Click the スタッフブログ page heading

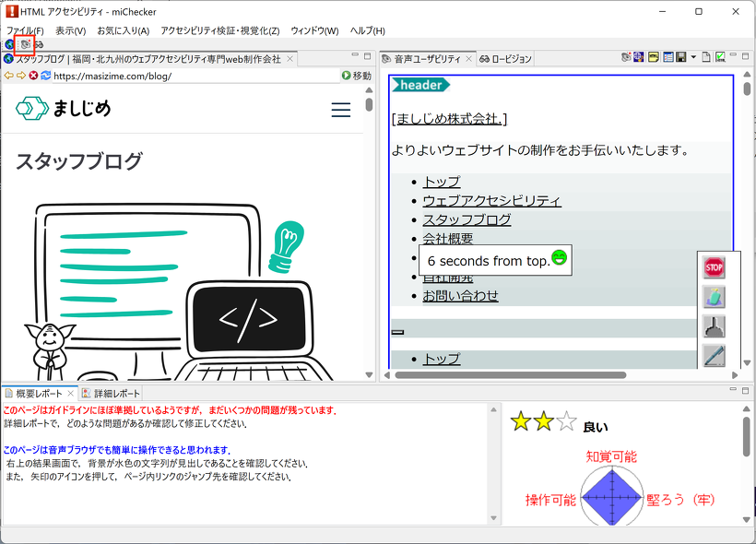79,161
